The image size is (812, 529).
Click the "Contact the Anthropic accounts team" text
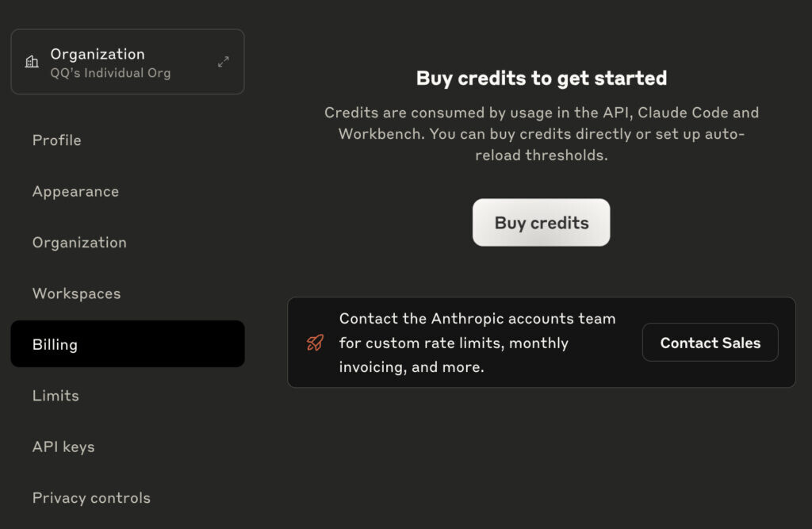[x=477, y=319]
